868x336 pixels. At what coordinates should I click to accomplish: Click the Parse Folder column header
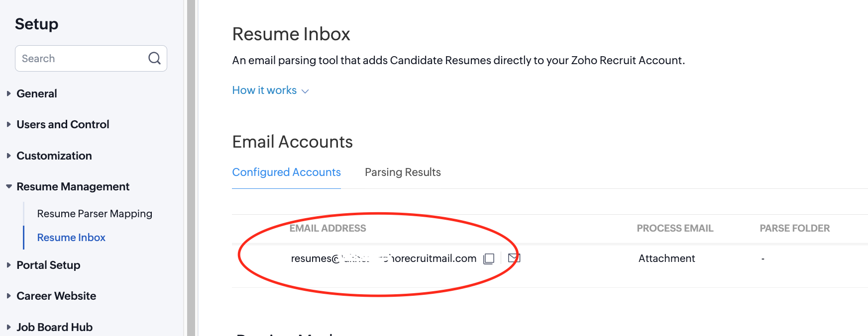[794, 228]
